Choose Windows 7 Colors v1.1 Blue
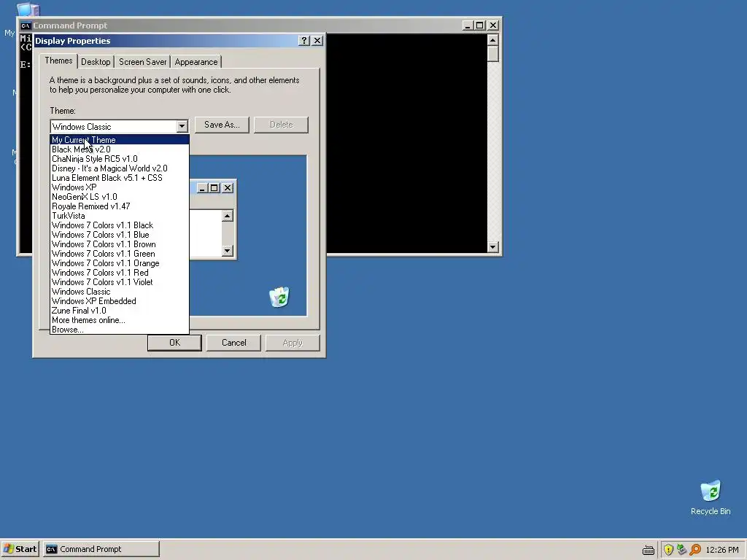This screenshot has height=560, width=747. [x=120, y=235]
